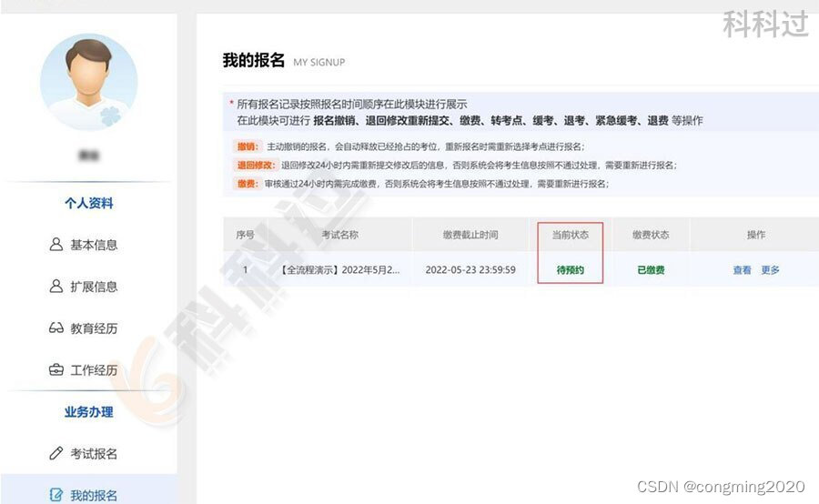Click row number 1 cell
This screenshot has height=504, width=819.
pyautogui.click(x=245, y=270)
